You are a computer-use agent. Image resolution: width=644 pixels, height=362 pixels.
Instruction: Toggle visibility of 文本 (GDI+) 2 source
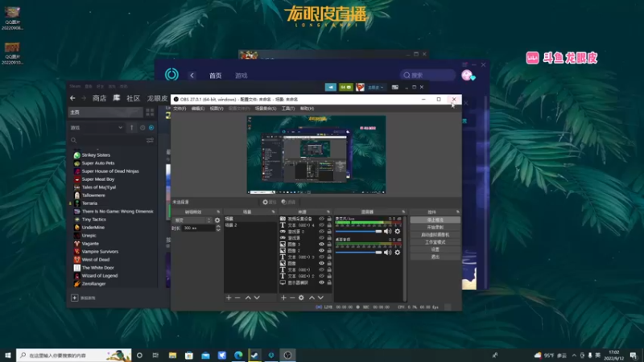pyautogui.click(x=321, y=276)
